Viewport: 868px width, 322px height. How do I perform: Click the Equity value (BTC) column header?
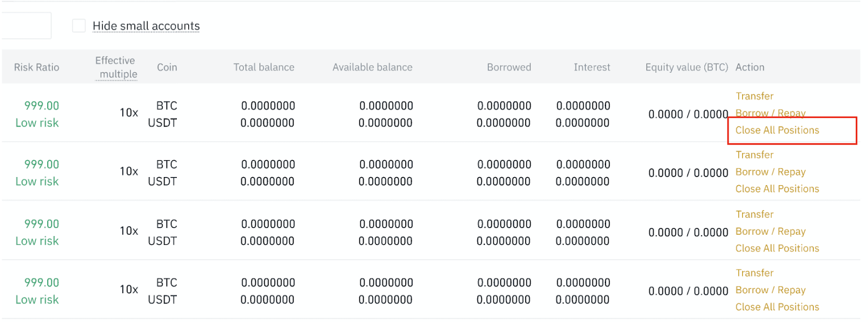tap(686, 67)
